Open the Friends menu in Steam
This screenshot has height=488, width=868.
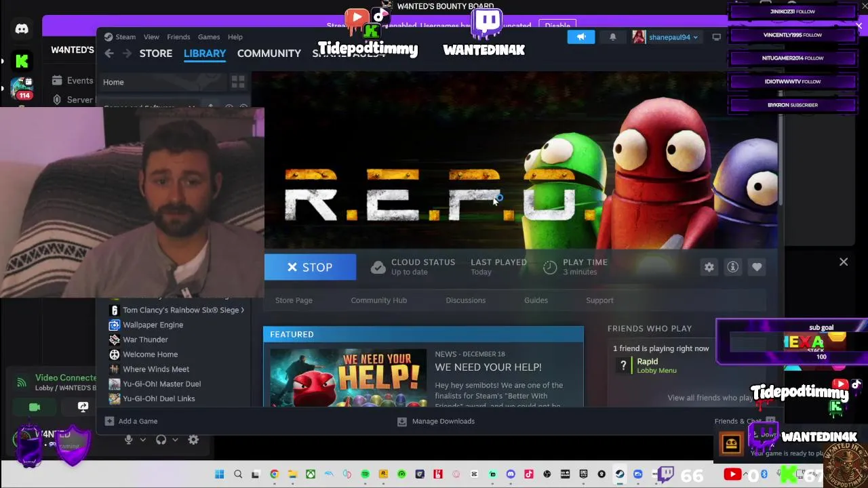(x=178, y=37)
